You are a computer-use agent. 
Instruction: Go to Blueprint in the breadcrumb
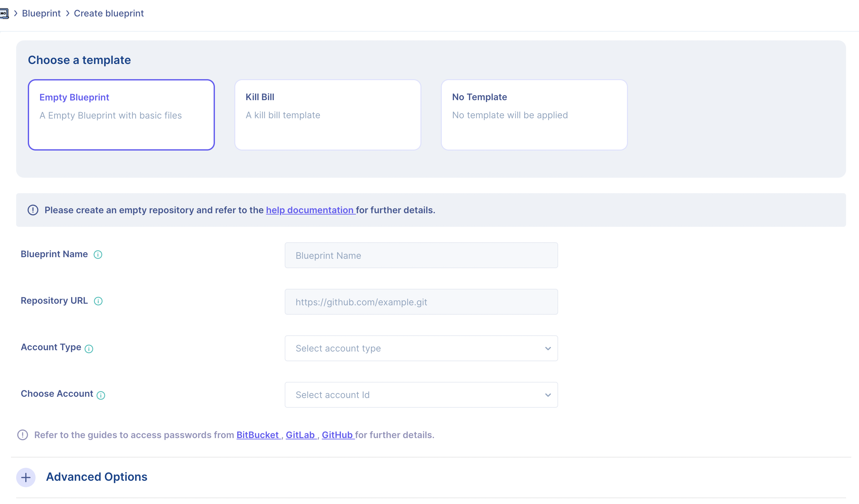(x=41, y=13)
